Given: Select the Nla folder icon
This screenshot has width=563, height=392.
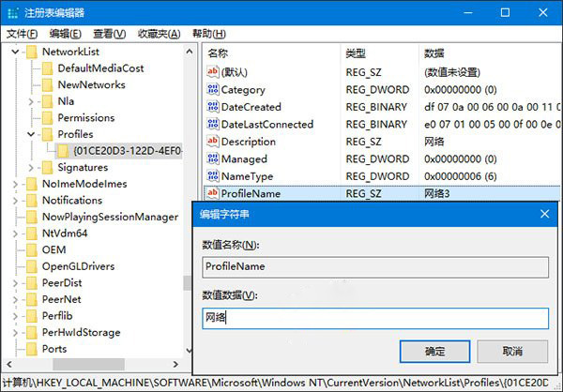Looking at the screenshot, I should 48,101.
